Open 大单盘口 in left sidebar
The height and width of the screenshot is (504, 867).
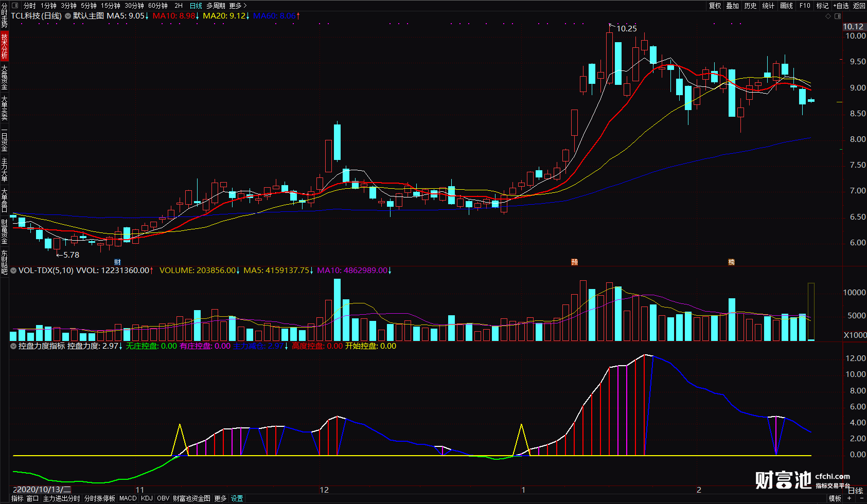(x=4, y=201)
